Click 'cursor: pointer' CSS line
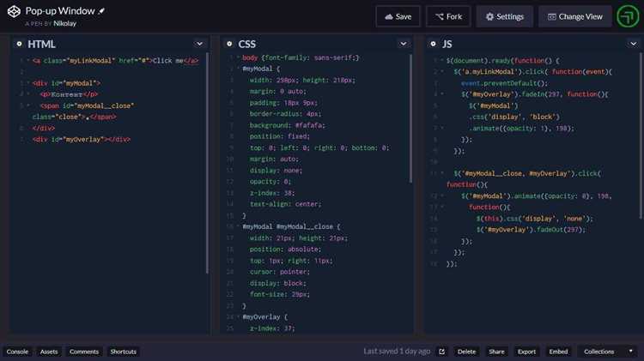Image resolution: width=644 pixels, height=361 pixels. (x=280, y=272)
